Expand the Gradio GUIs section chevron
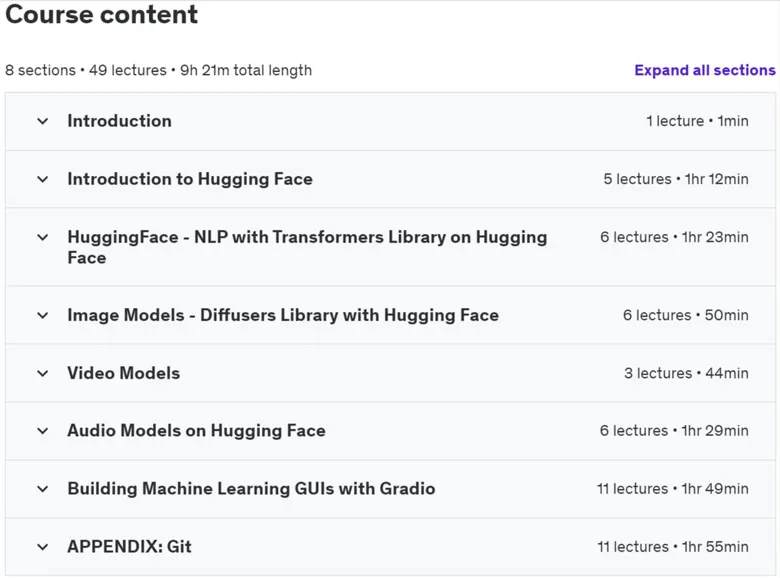The image size is (780, 578). [x=43, y=489]
